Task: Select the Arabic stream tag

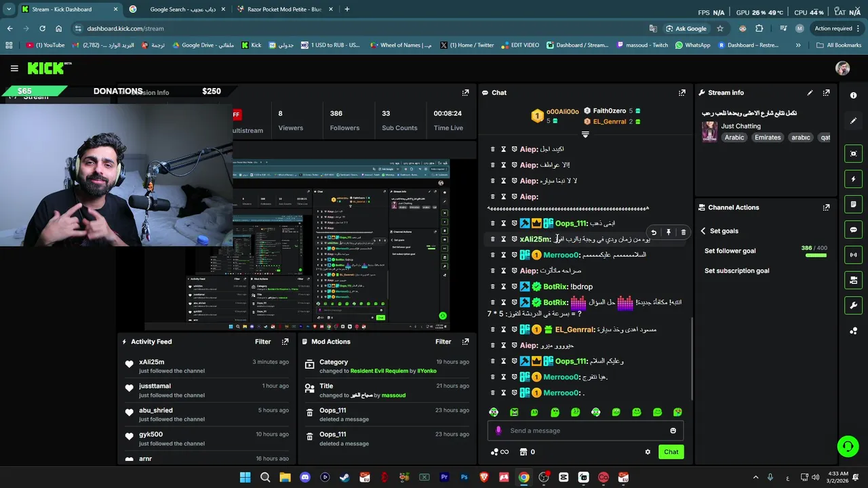Action: pyautogui.click(x=734, y=138)
